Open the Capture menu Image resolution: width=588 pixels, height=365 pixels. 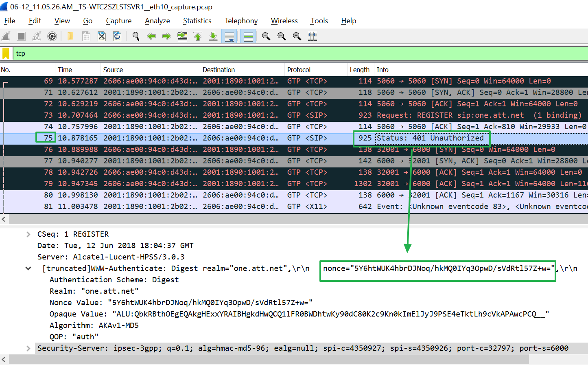[x=119, y=21]
